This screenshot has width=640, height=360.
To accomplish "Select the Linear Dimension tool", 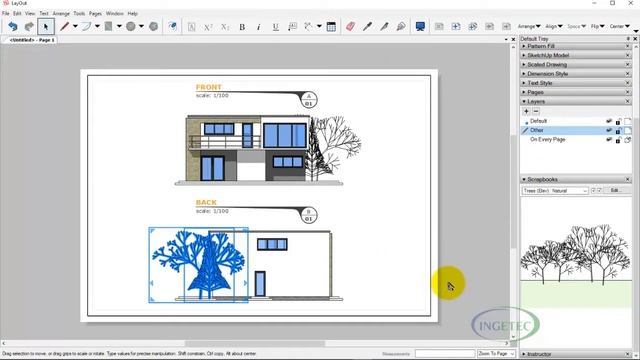I will 309,27.
